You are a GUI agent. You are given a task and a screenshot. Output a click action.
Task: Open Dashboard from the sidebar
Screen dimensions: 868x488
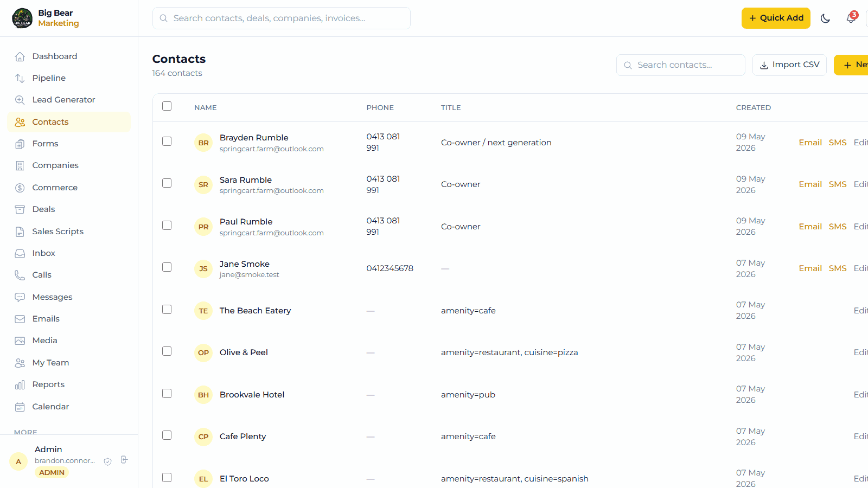69,56
